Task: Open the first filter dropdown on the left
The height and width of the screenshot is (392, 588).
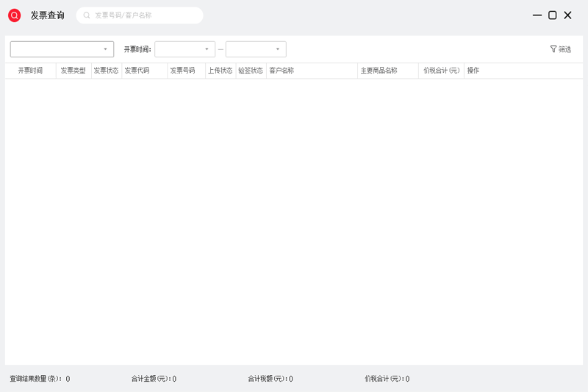Action: (x=62, y=49)
